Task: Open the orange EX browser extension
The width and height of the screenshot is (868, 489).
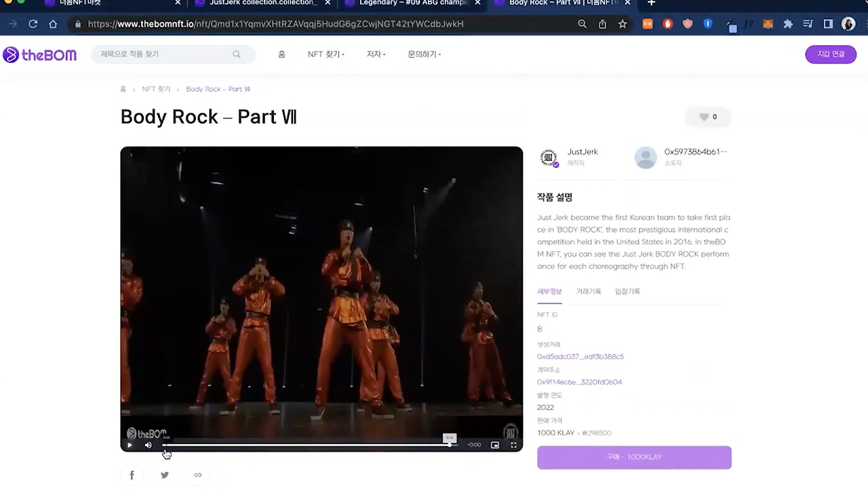Action: click(x=648, y=24)
